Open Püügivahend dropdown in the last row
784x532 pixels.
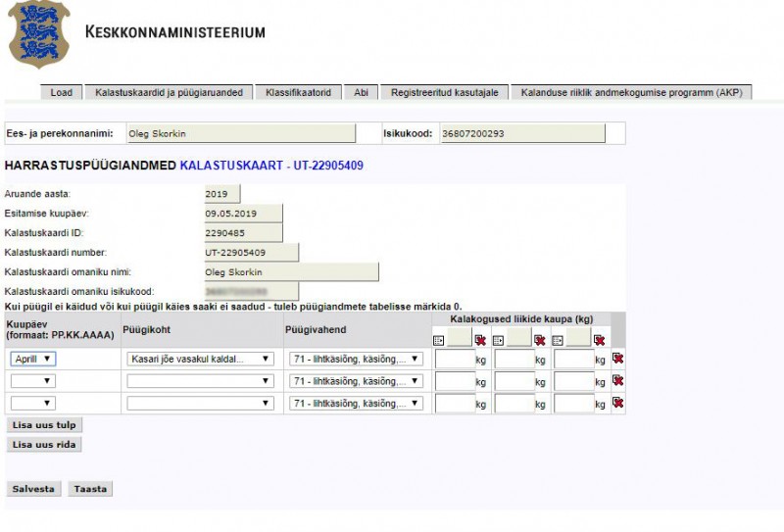pos(356,403)
